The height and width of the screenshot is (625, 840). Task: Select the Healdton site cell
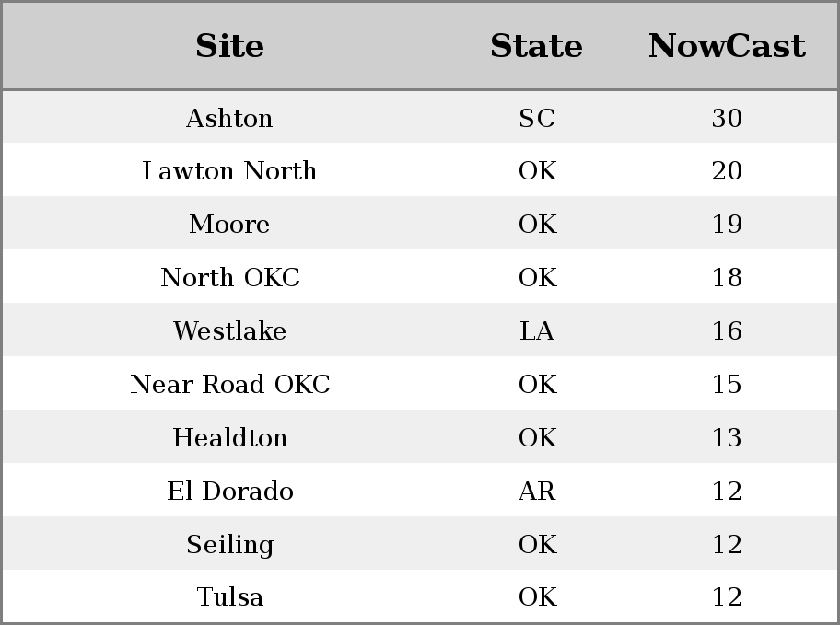coord(230,437)
